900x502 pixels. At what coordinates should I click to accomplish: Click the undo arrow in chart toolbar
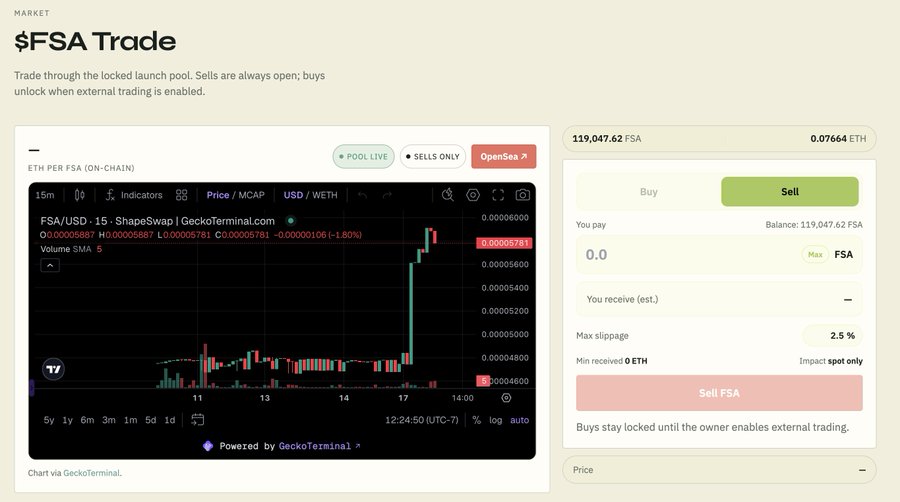(x=362, y=196)
